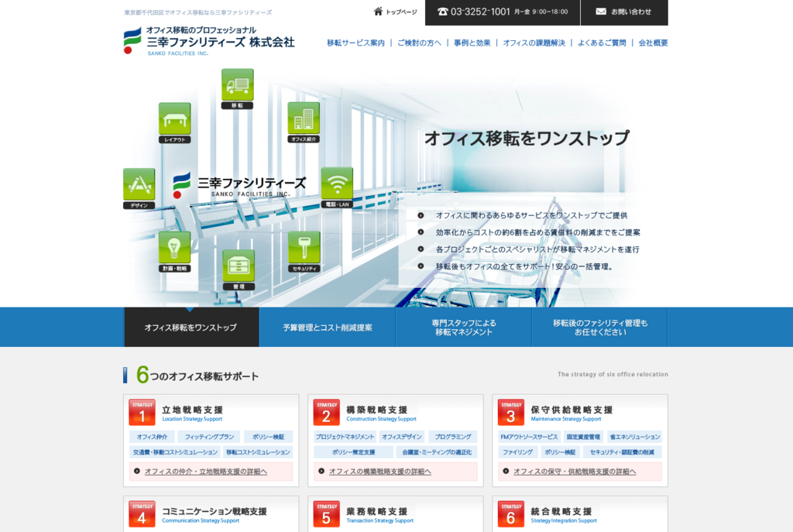793x532 pixels.
Task: Click the ポリシー検証 tag in strategy 1 card
Action: pos(269,437)
